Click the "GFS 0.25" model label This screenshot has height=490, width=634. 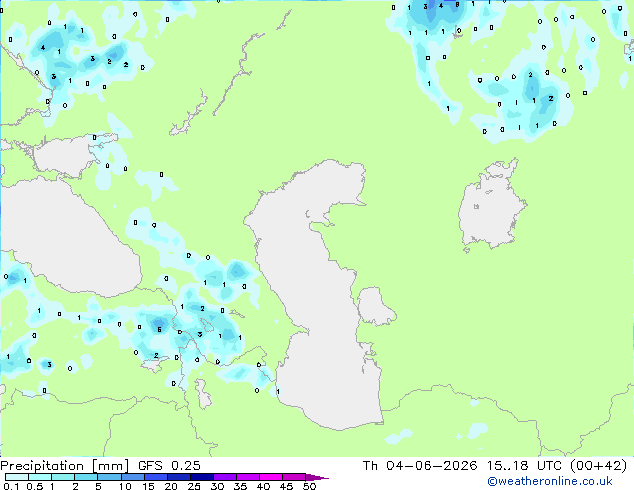169,466
